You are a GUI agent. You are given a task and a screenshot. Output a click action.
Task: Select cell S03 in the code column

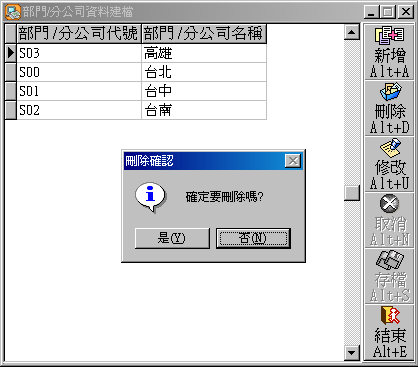pyautogui.click(x=79, y=53)
